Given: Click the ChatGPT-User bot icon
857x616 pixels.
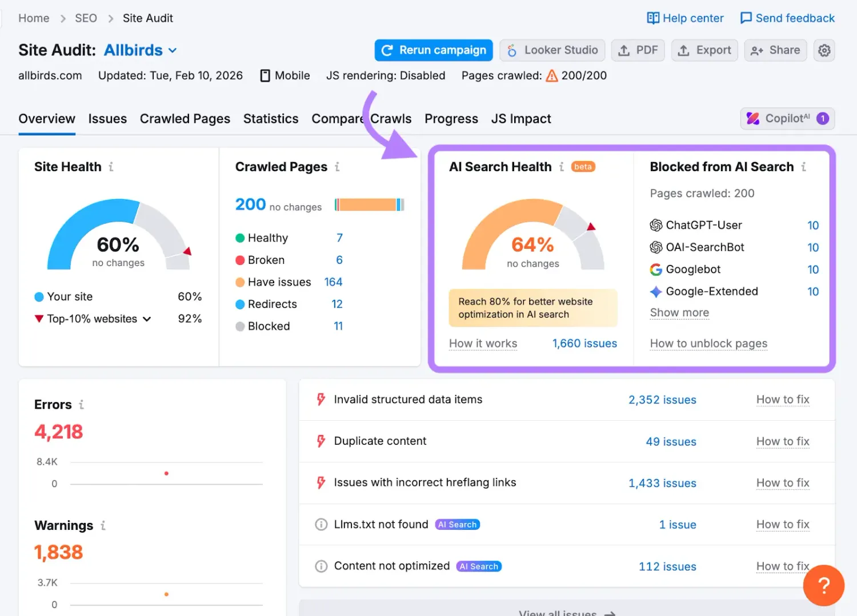Looking at the screenshot, I should click(655, 225).
